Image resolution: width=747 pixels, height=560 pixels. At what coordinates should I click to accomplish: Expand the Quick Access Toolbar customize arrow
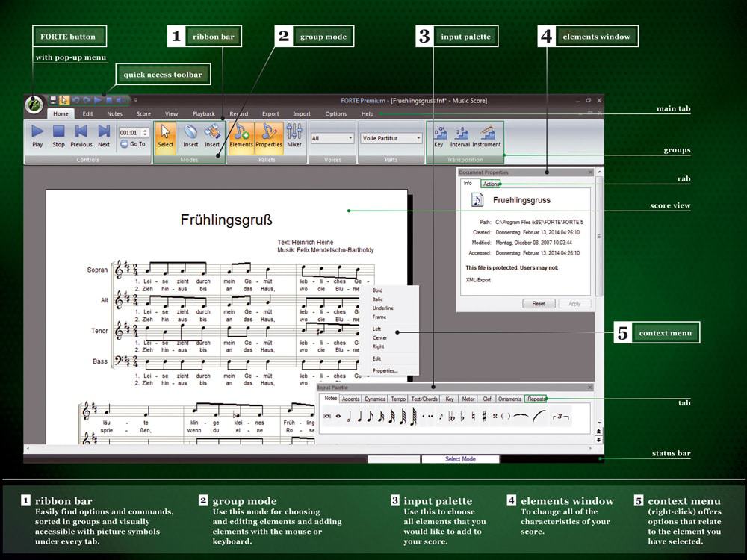(x=135, y=100)
